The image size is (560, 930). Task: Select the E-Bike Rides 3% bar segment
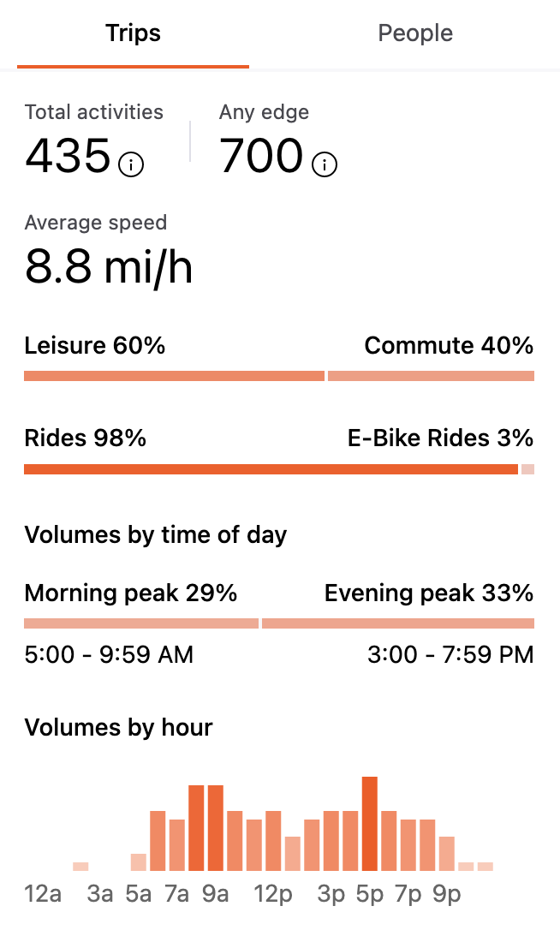pyautogui.click(x=528, y=469)
